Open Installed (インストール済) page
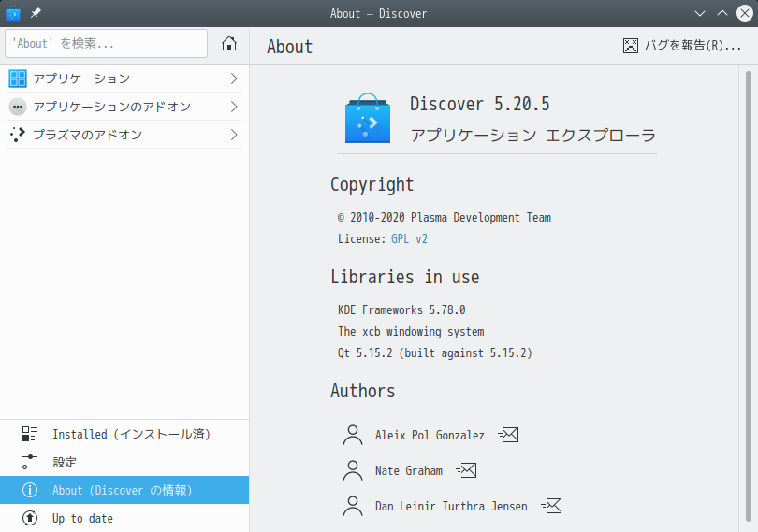 pyautogui.click(x=124, y=434)
